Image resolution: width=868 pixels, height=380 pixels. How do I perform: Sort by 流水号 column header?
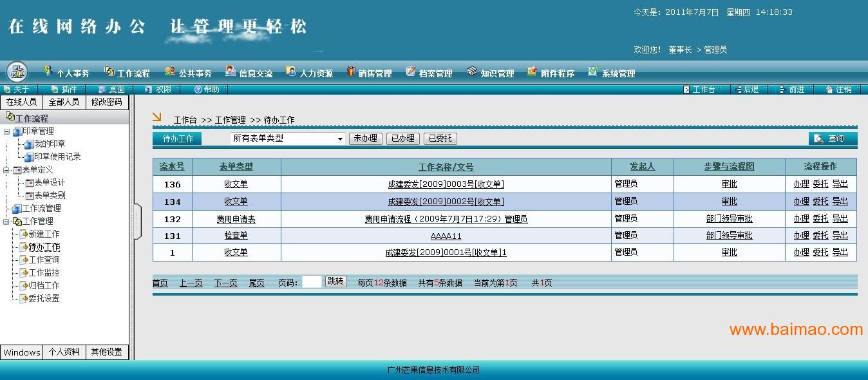pyautogui.click(x=172, y=167)
